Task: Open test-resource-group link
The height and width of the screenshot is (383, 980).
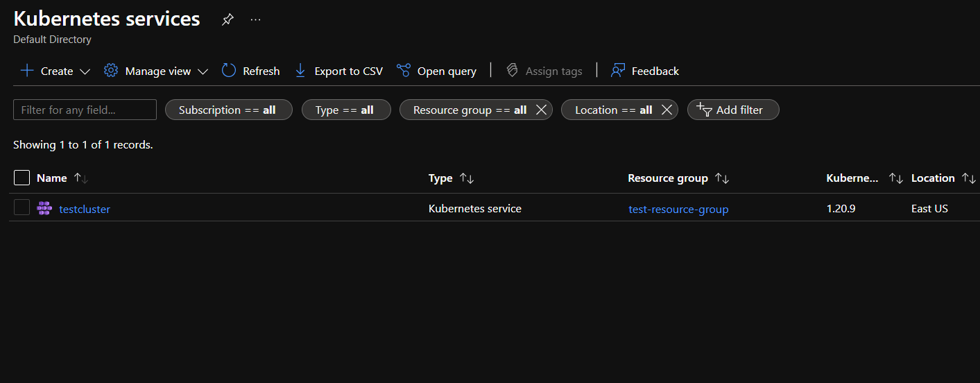Action: [x=678, y=209]
